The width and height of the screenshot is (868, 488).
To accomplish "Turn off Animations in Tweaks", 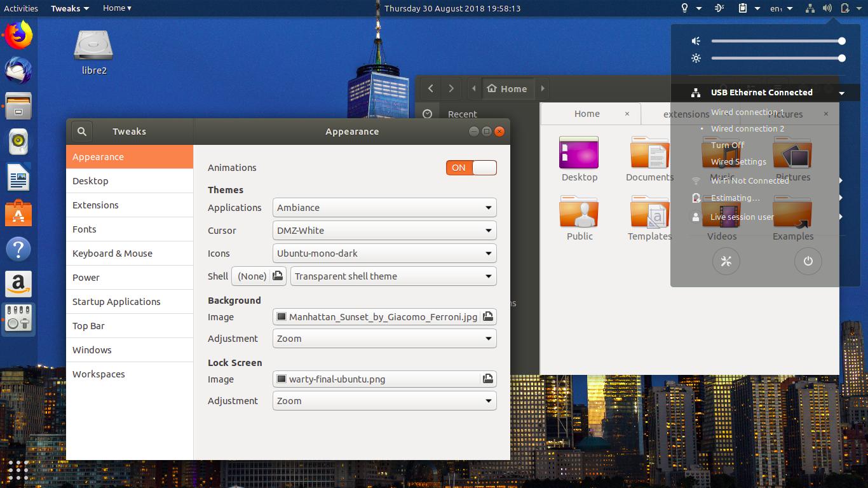I will 471,167.
